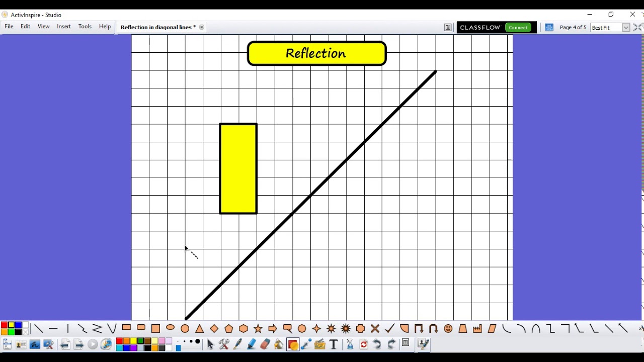Select the vertical line shape
This screenshot has width=644, height=362.
click(68, 329)
